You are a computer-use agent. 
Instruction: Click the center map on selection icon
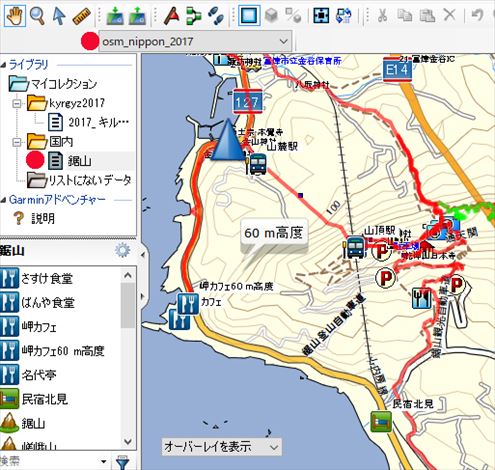pos(321,15)
